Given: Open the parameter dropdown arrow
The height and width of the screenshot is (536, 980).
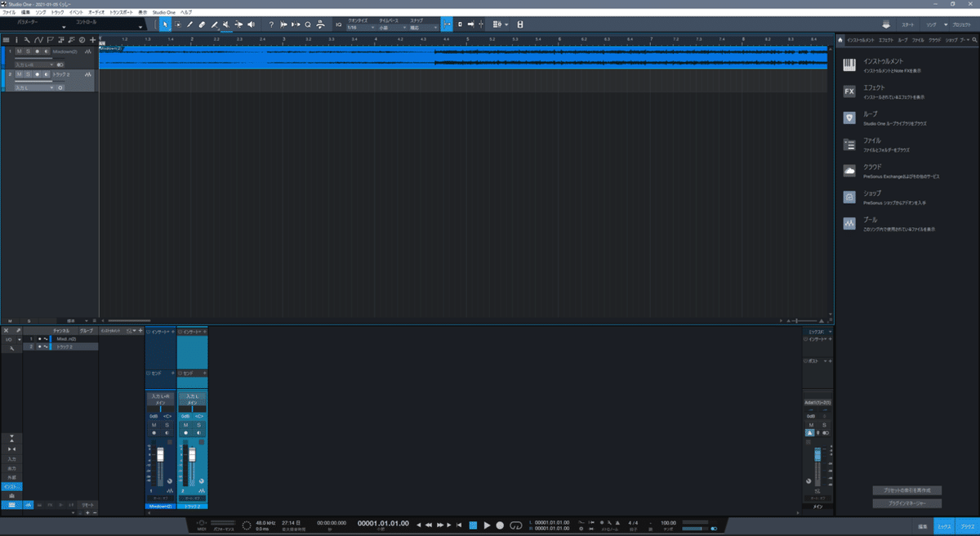Looking at the screenshot, I should [64, 27].
